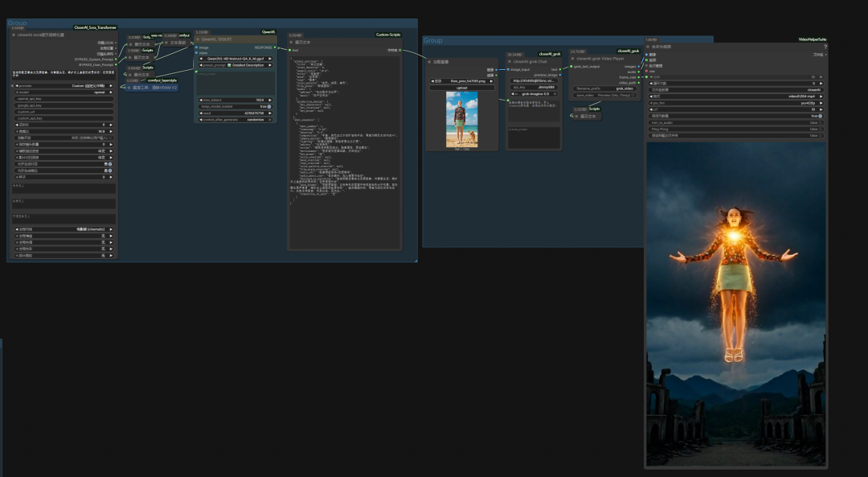Click the vae input port on 合并为视频 node

646,71
